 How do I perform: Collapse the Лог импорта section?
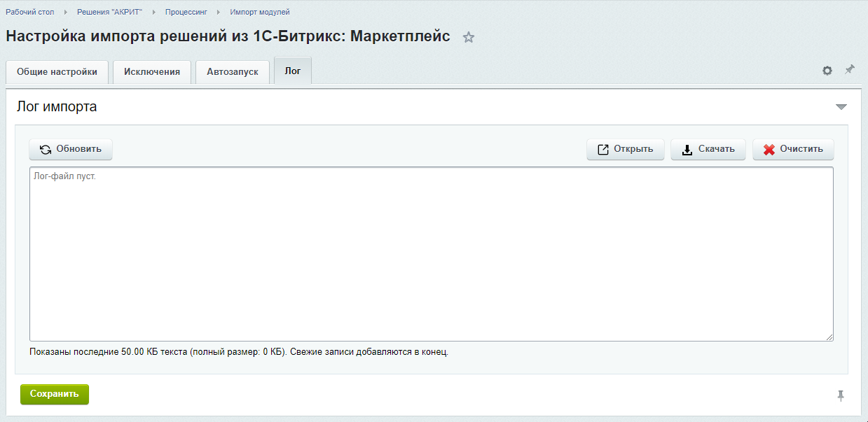pyautogui.click(x=841, y=107)
